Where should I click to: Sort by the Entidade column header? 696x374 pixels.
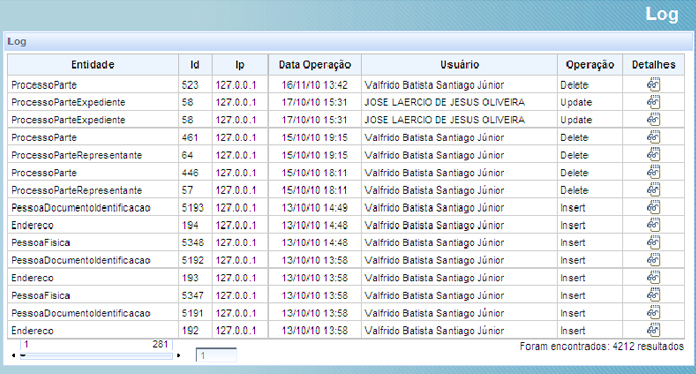point(93,65)
